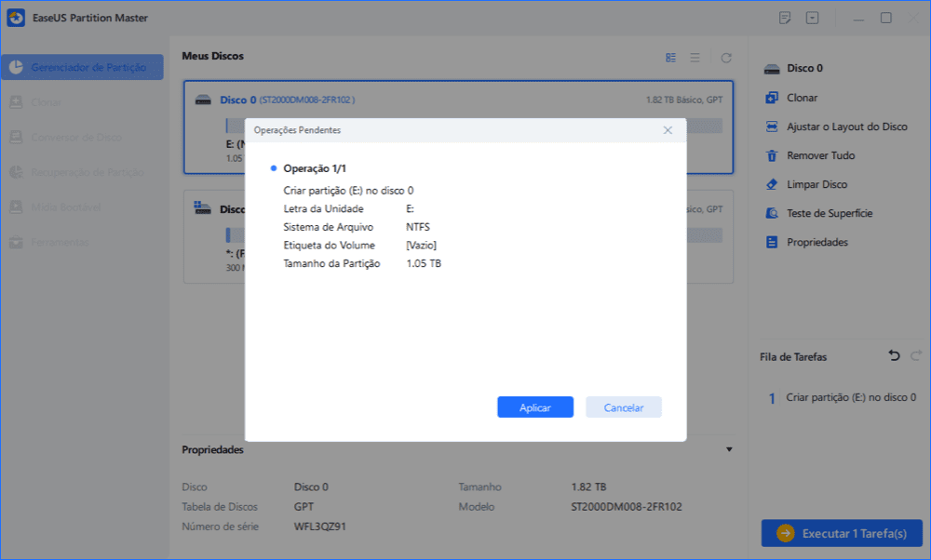This screenshot has height=560, width=931.
Task: Close the Operações Pendentes dialog
Action: [x=668, y=130]
